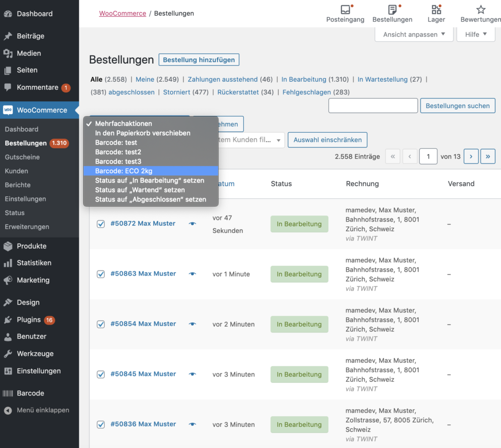Uncheck the checkbox for order #50872
The image size is (501, 448).
tap(101, 224)
